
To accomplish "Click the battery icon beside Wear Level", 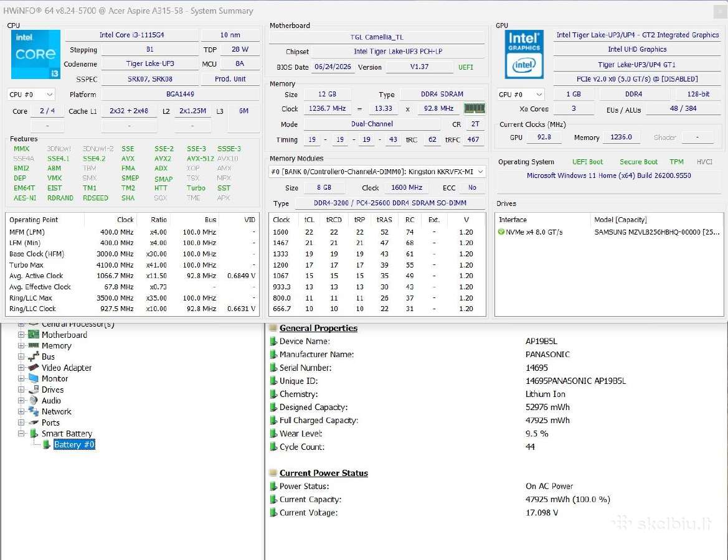I will click(x=273, y=434).
